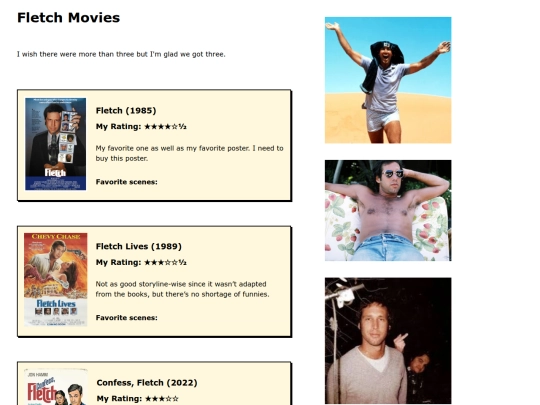Viewport: 540px width, 405px height.
Task: Open the Confess, Fletch poster thumbnail
Action: click(x=56, y=387)
